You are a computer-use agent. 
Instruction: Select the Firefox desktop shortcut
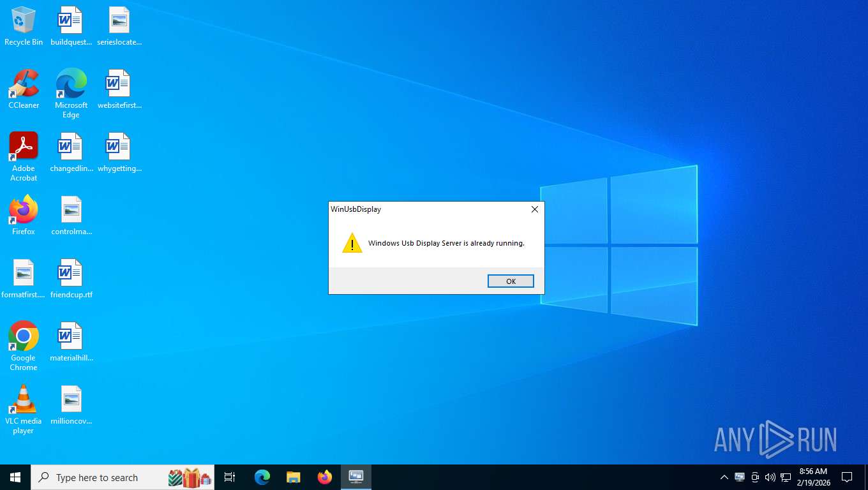24,216
